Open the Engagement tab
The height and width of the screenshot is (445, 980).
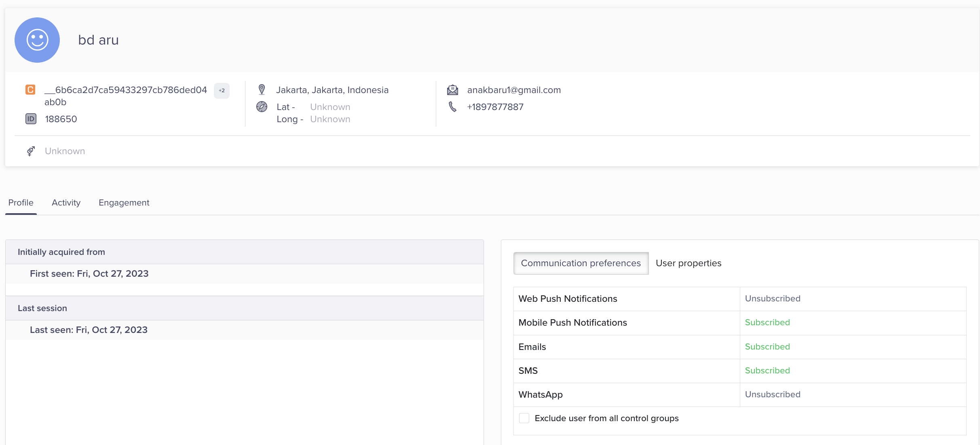coord(124,203)
